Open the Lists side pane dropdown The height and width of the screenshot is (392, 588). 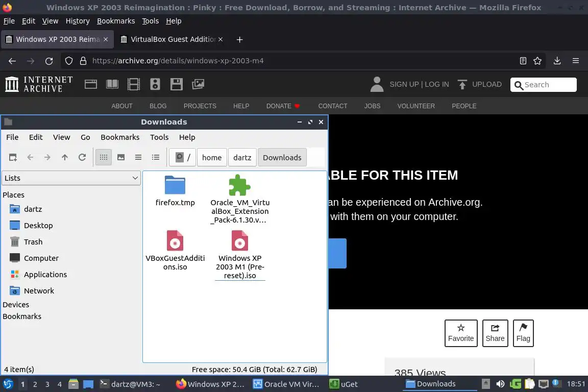pos(71,178)
